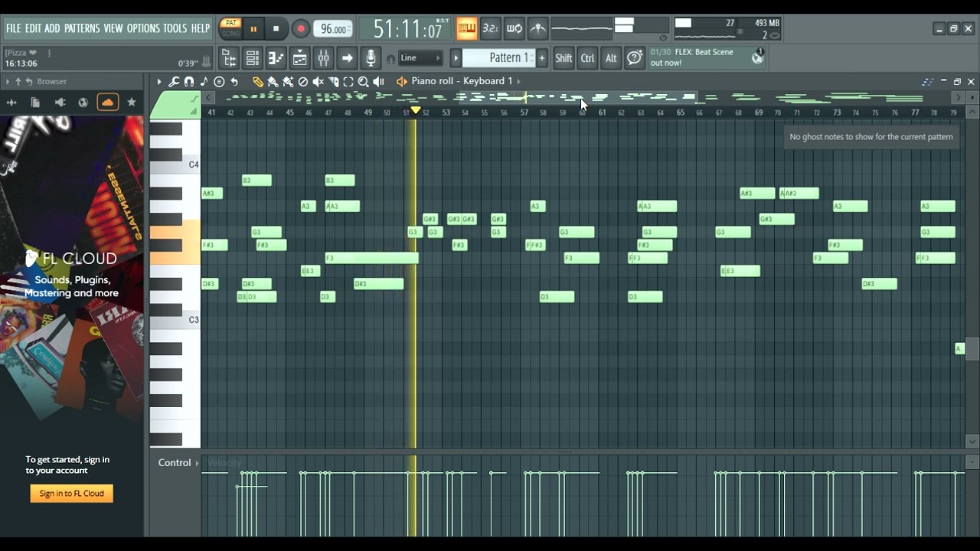
Task: Toggle the countdown before recording icon
Action: tap(490, 29)
